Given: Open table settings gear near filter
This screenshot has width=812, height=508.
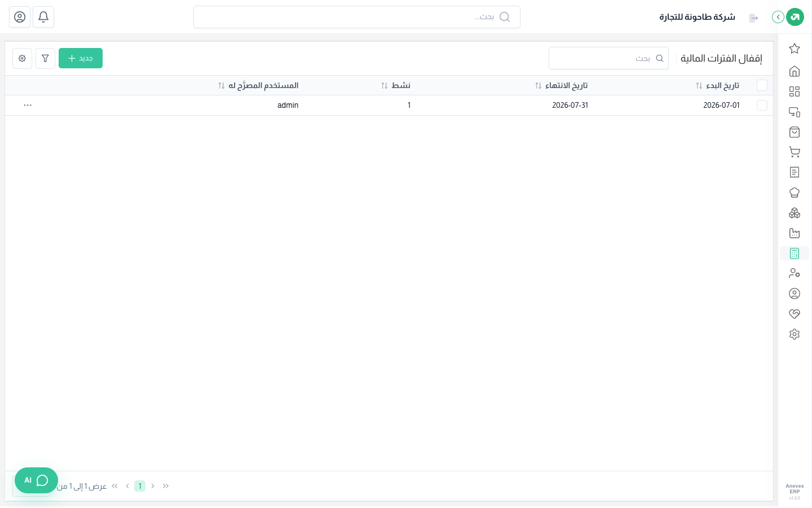Looking at the screenshot, I should point(22,58).
